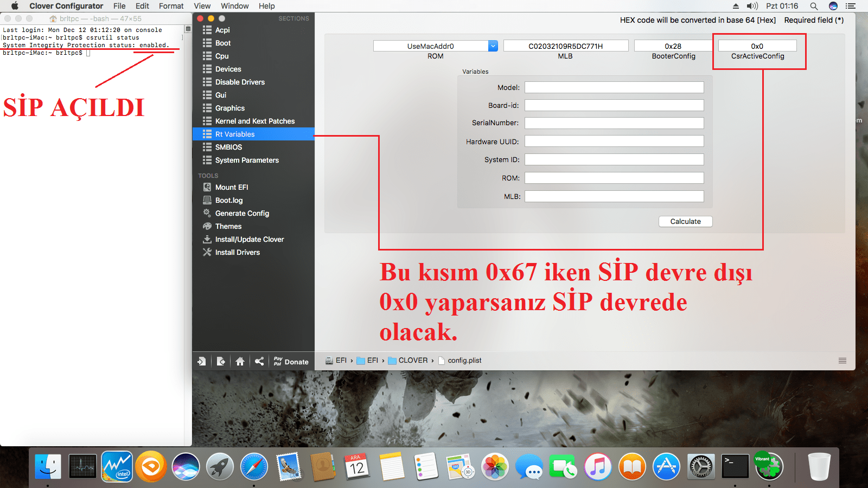The height and width of the screenshot is (488, 868).
Task: Click the list icon at path bar end
Action: pyautogui.click(x=843, y=361)
